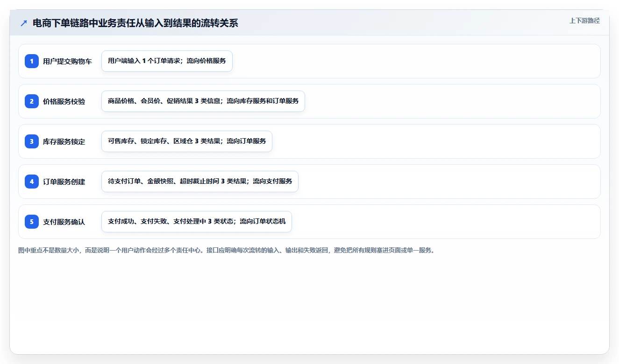Click the 价格服务校验 step label
The image size is (619, 364).
tap(64, 102)
